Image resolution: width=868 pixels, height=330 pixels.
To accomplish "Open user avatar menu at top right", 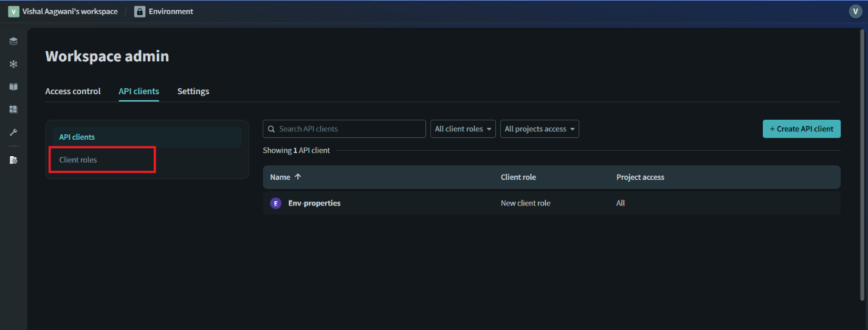I will [855, 12].
